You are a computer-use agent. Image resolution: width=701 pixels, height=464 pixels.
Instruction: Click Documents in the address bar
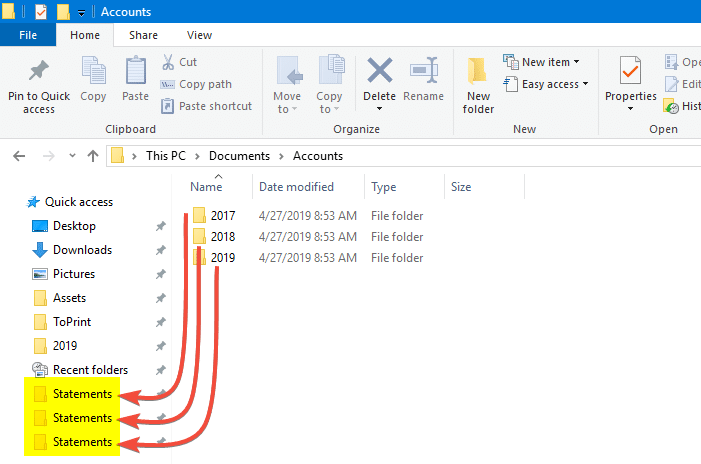[x=239, y=156]
